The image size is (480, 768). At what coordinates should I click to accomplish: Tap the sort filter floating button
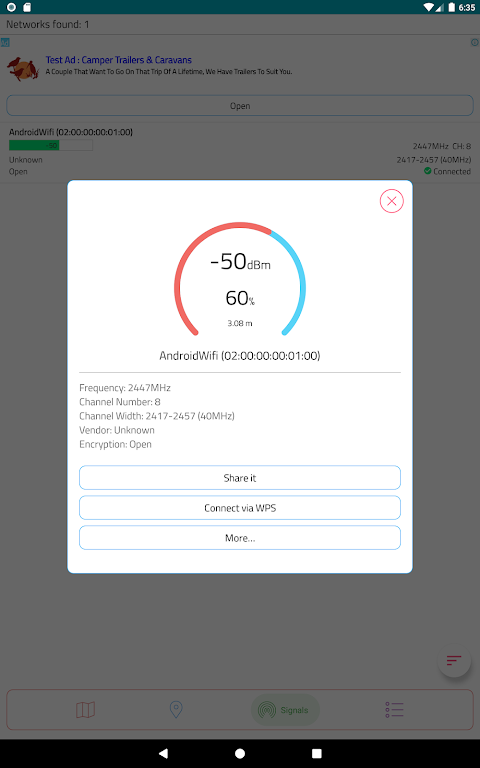pos(454,660)
